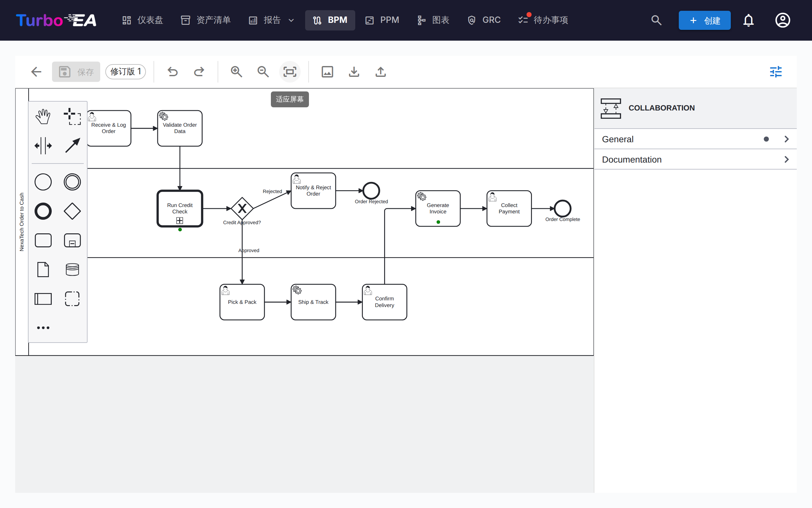
Task: Choose the space tool
Action: pyautogui.click(x=43, y=146)
